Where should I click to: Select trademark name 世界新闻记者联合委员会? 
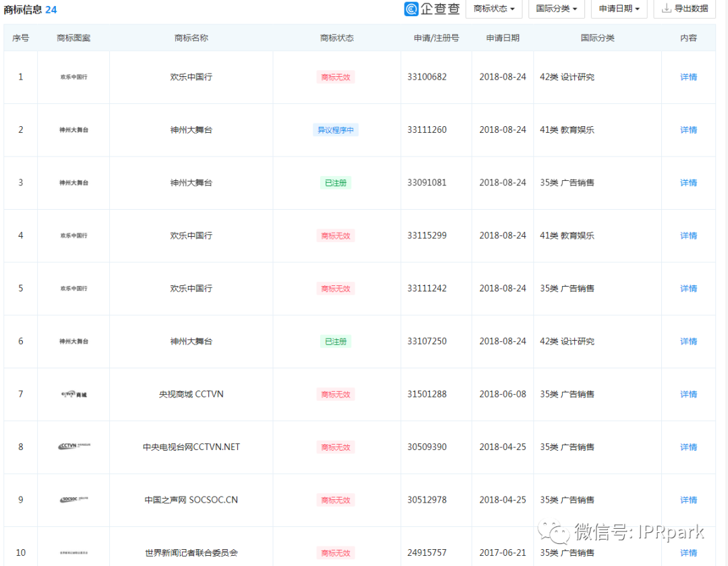[x=191, y=553]
